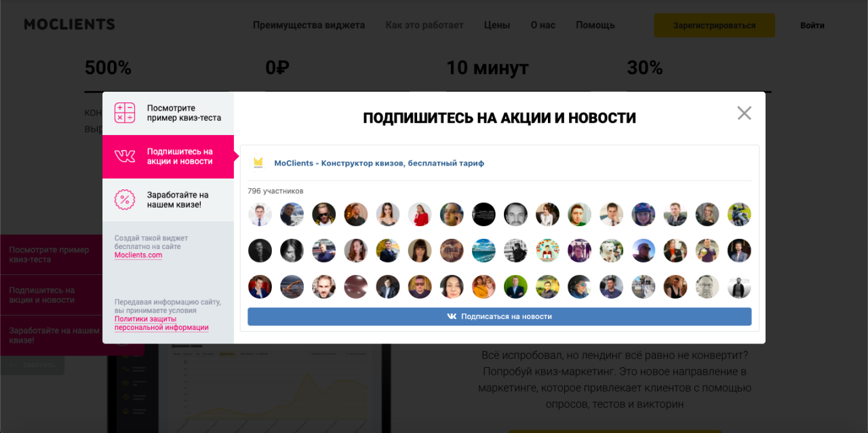Go to 'Преимущества виджета' in the page nav

[x=309, y=25]
